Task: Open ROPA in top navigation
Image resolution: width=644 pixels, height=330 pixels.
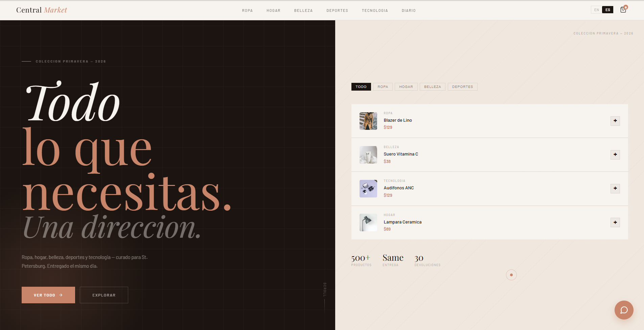Action: 247,10
